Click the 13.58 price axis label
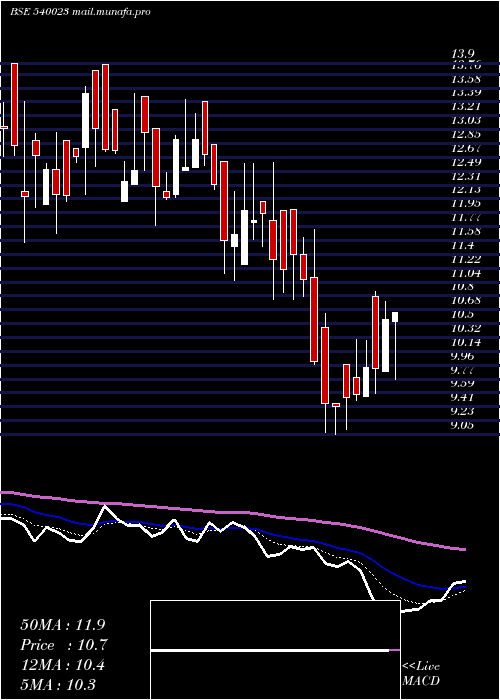The image size is (500, 700). coord(466,79)
